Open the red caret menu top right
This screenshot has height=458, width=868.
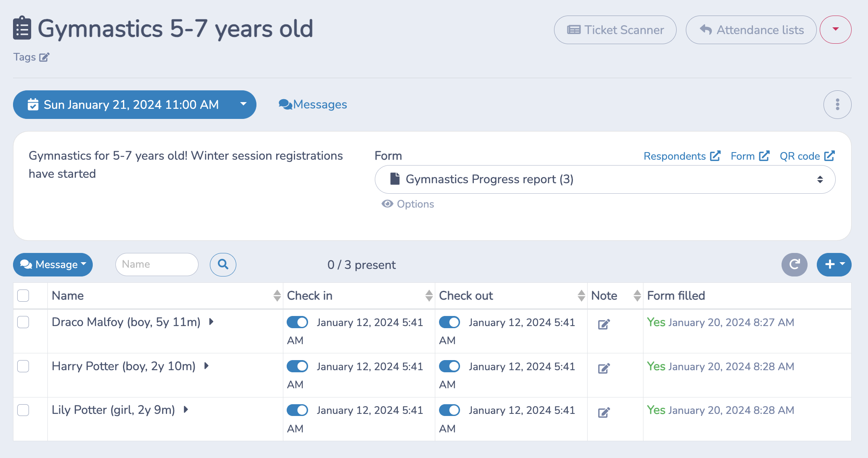(835, 29)
